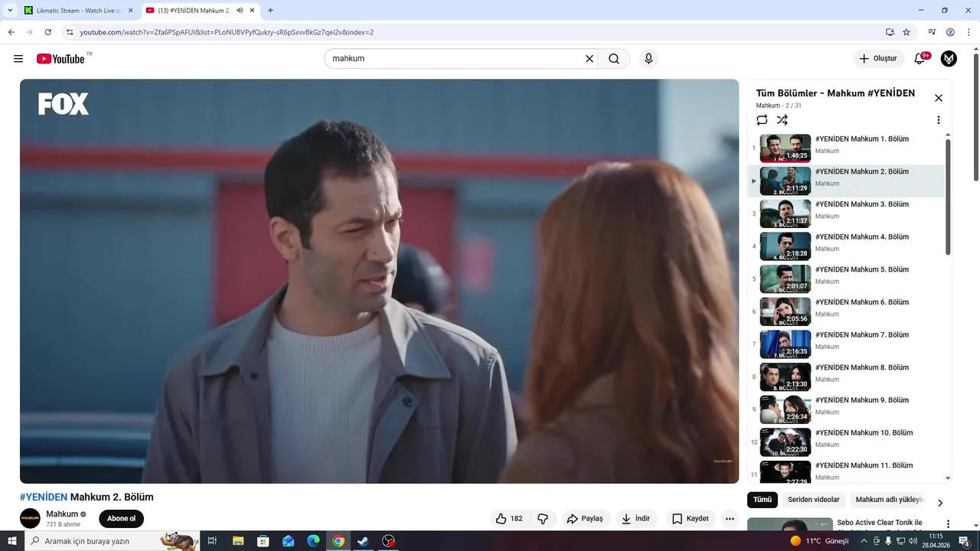This screenshot has width=980, height=551.
Task: Close the #YENİDEN Mahkum browser tab
Action: pyautogui.click(x=252, y=11)
